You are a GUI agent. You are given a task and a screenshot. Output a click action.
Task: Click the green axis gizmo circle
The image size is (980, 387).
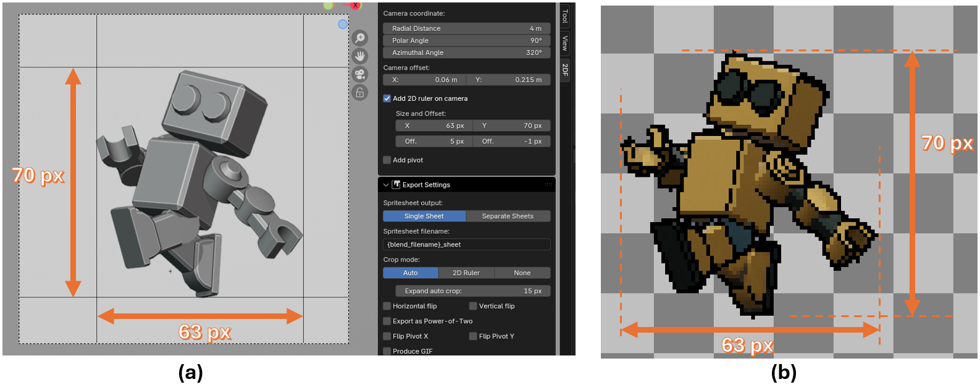[329, 6]
